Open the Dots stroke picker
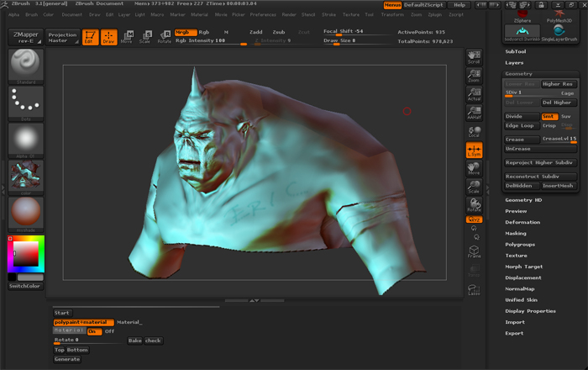 tap(26, 103)
